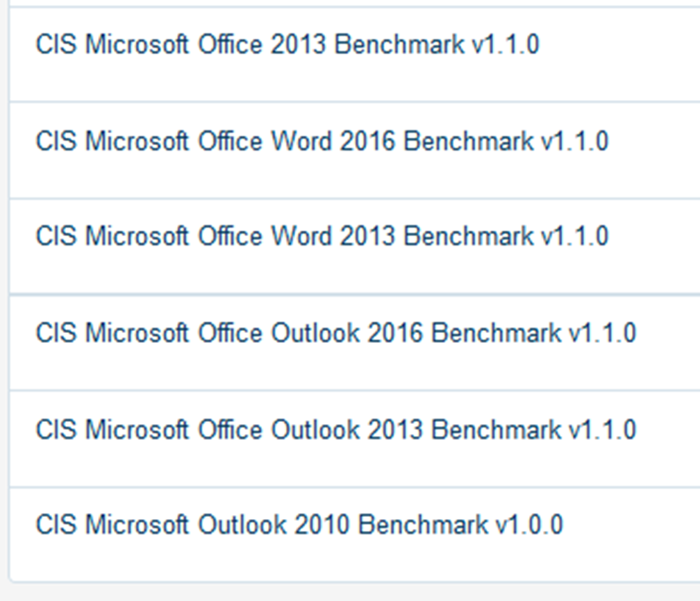Select the Outlook 2013 Benchmark list row
Screen dimensions: 700x601
355,439
